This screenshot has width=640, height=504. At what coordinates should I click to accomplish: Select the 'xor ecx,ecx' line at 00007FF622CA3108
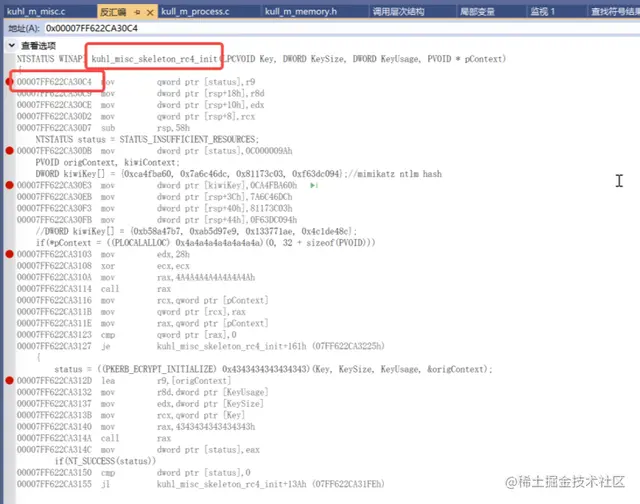point(103,266)
